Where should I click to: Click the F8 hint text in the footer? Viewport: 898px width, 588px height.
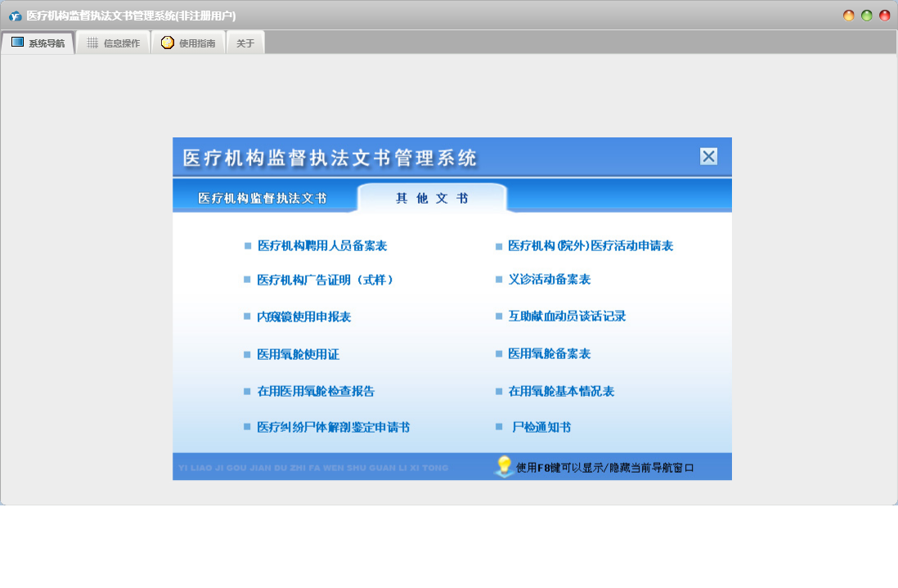[x=604, y=468]
